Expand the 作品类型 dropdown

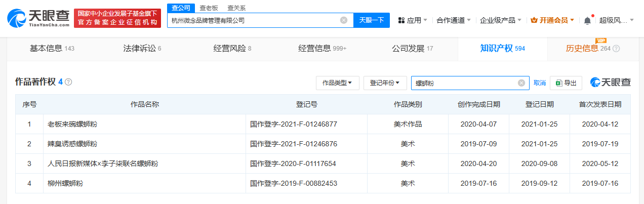[338, 83]
